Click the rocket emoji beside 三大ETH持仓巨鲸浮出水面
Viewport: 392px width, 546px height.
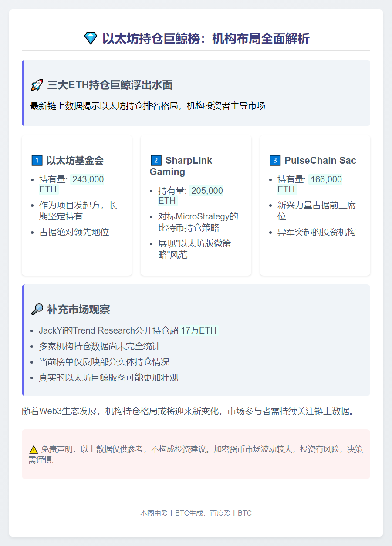pyautogui.click(x=37, y=85)
